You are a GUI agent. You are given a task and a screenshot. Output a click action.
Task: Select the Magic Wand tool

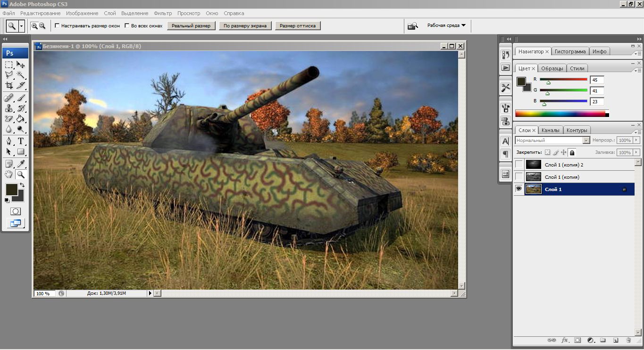tap(21, 75)
